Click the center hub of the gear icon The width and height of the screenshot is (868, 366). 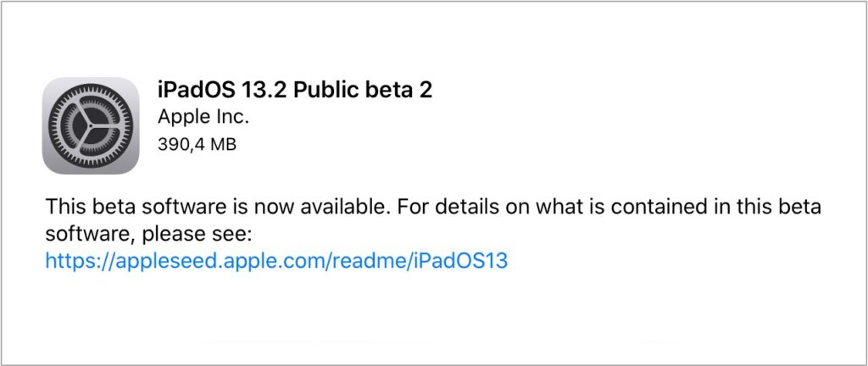click(91, 125)
